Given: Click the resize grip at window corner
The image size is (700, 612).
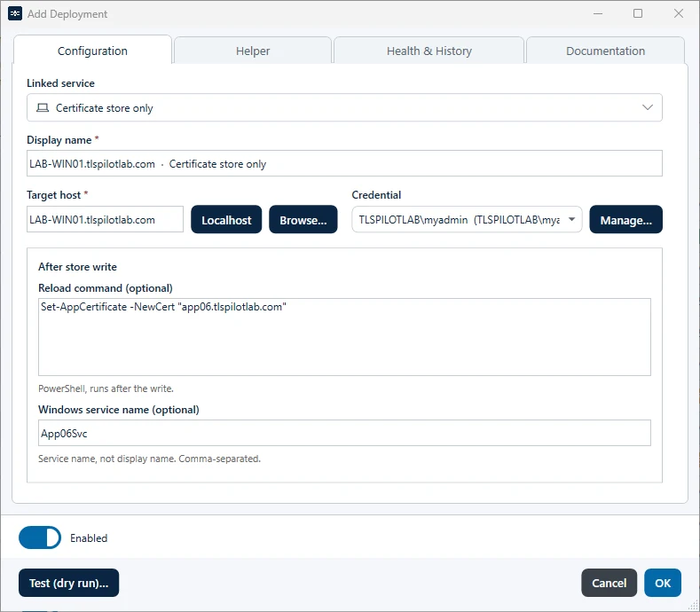Looking at the screenshot, I should (693, 605).
